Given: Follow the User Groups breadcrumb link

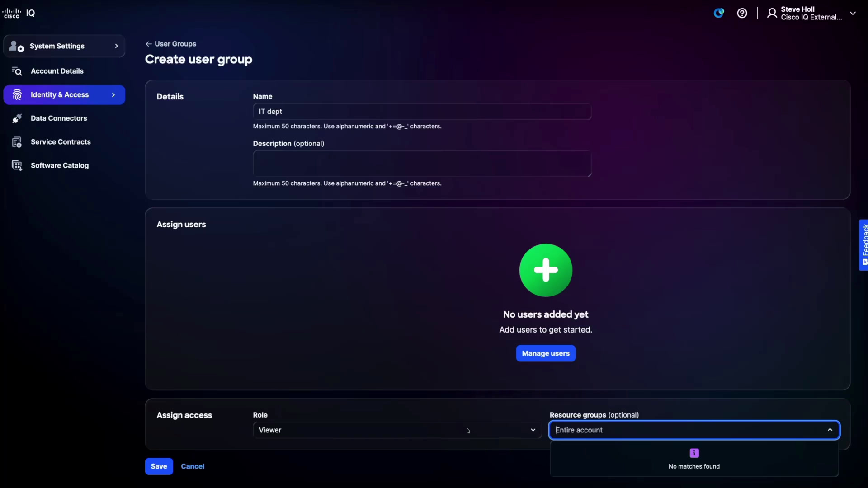Looking at the screenshot, I should 175,44.
